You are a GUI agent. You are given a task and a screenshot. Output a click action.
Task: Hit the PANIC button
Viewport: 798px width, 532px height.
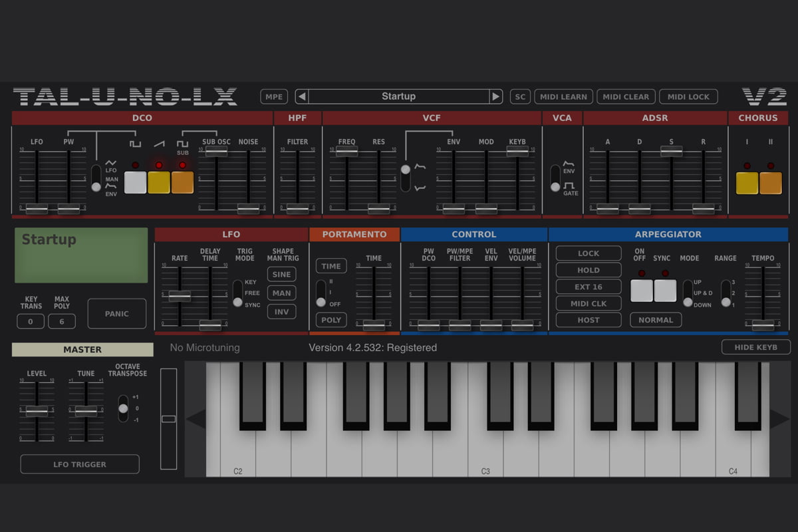pos(116,313)
